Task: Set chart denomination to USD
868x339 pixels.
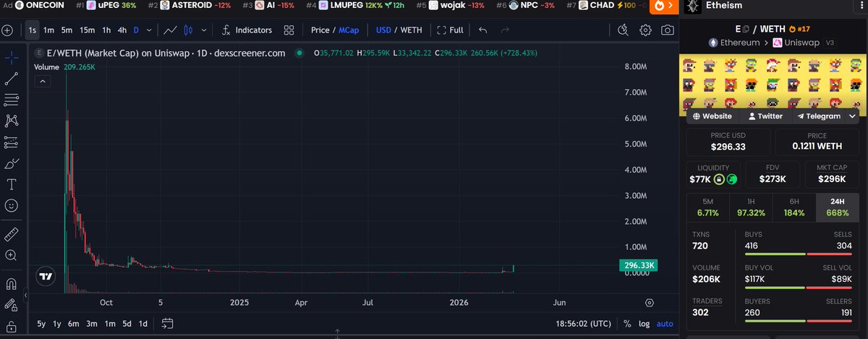Action: click(x=383, y=30)
